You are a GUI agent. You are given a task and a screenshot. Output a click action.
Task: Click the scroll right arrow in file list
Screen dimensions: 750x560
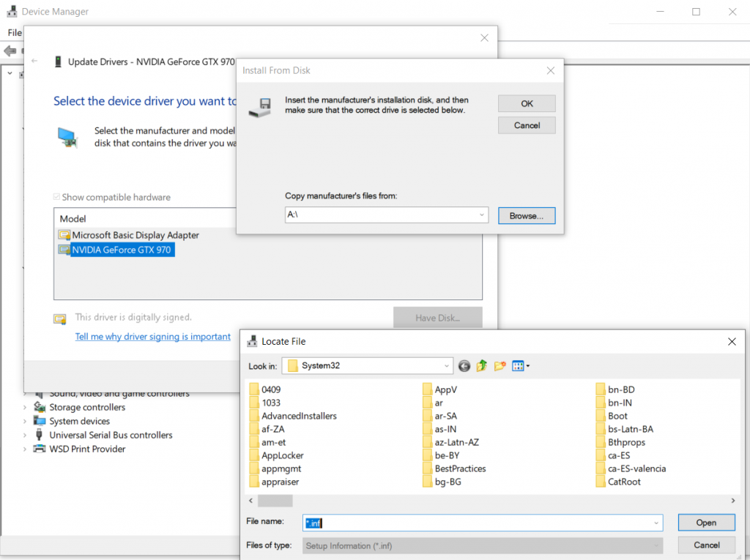(732, 500)
